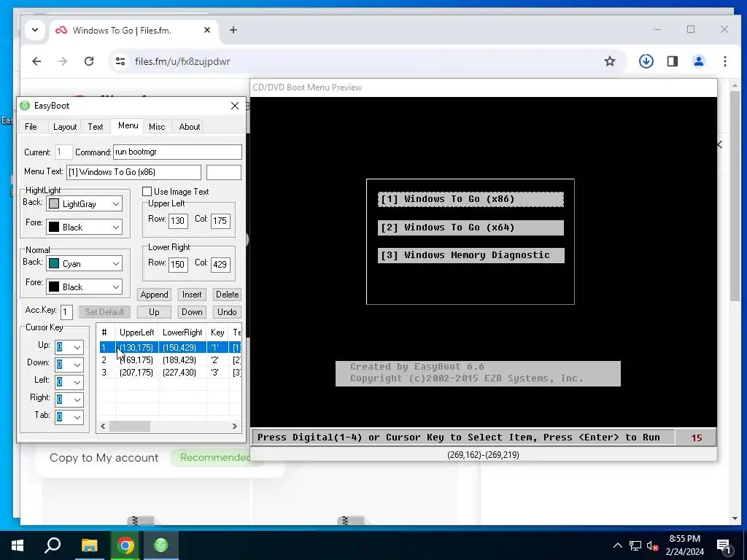Select [3] Windows Memory Diagnostic in preview

[471, 255]
